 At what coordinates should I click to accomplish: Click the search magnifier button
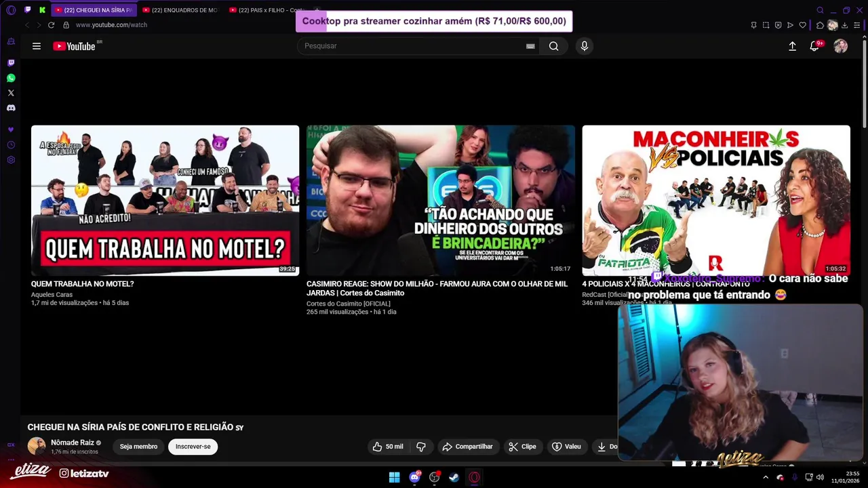554,46
